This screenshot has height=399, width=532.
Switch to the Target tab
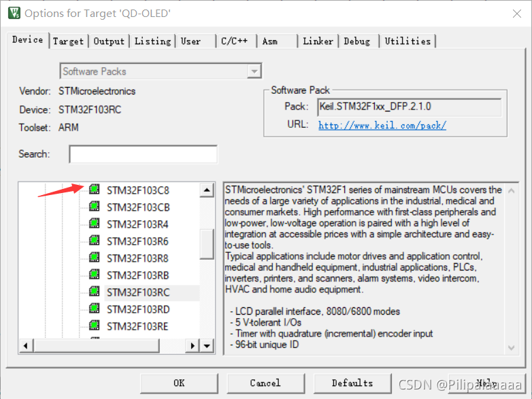pos(68,41)
